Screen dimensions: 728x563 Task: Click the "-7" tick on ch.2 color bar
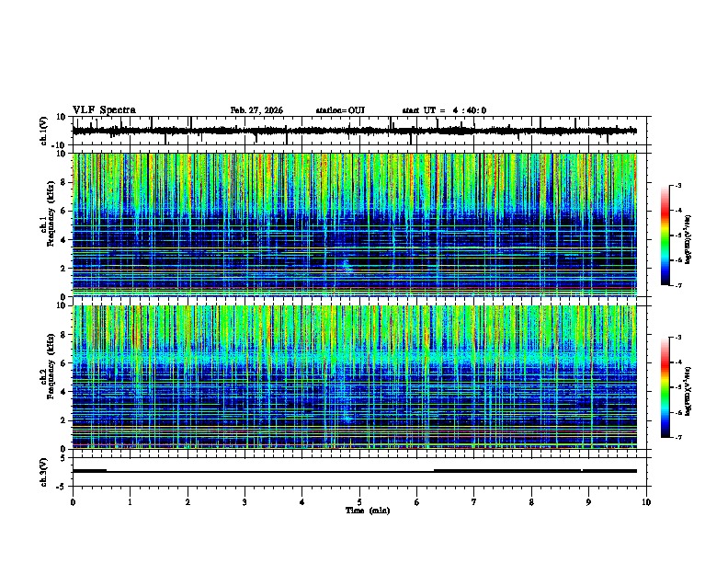[x=677, y=437]
